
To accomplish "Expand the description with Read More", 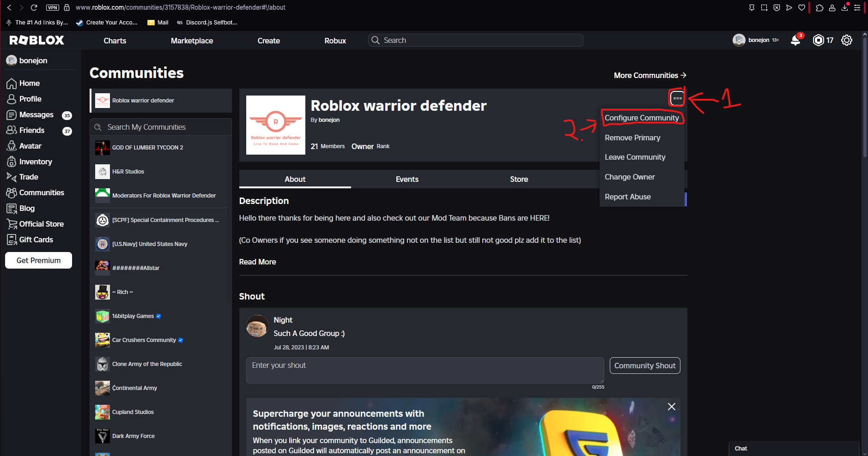I will (x=257, y=262).
